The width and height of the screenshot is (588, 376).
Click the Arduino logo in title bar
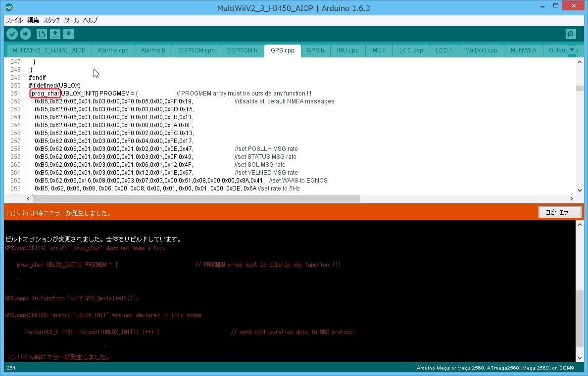(9, 8)
